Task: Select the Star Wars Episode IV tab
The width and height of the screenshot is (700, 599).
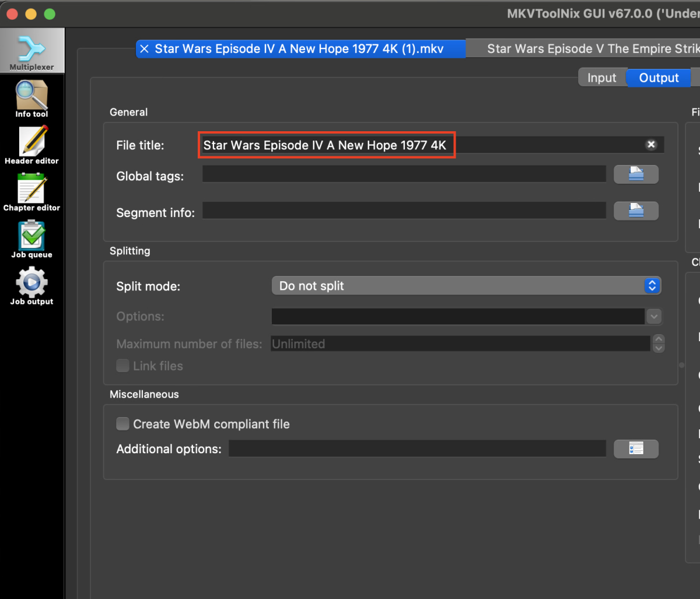Action: coord(301,49)
